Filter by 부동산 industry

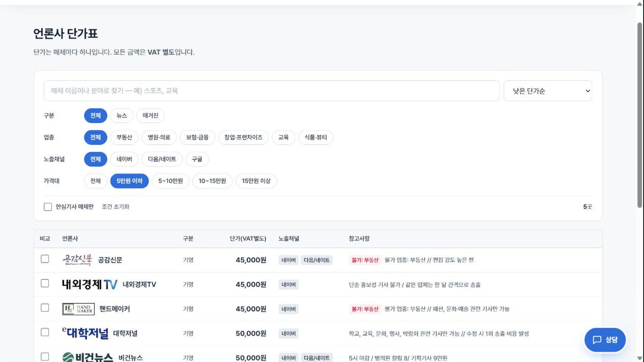tap(124, 137)
